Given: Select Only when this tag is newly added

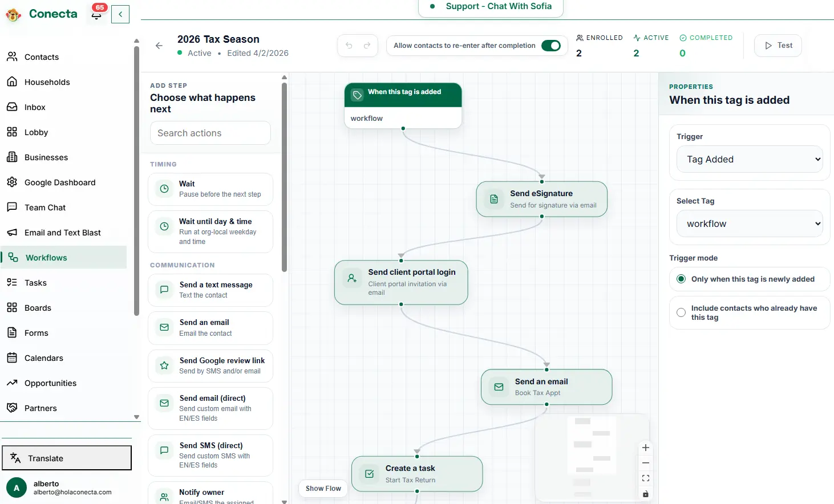Looking at the screenshot, I should (x=680, y=279).
